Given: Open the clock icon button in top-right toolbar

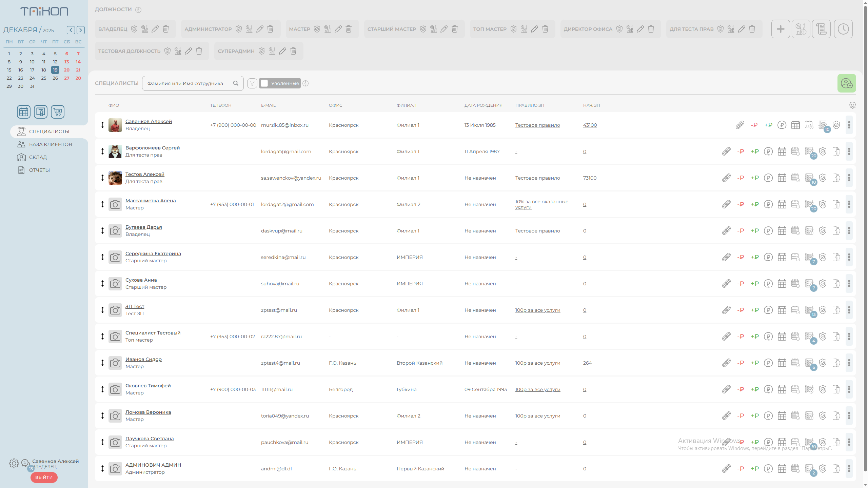Looking at the screenshot, I should coord(843,29).
